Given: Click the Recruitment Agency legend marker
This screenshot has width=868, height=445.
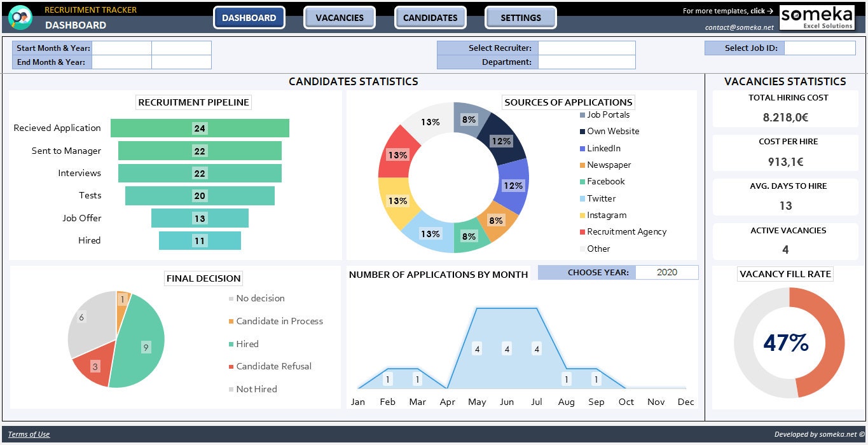Looking at the screenshot, I should [582, 232].
